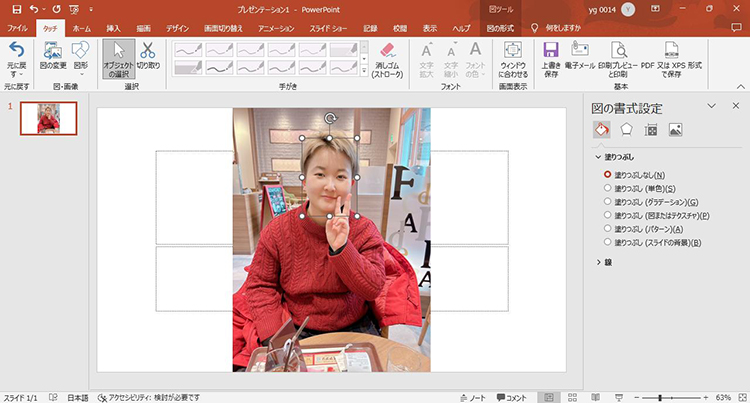Open the Picture icon tab in format pane
Screen dimensions: 750x403
[675, 129]
